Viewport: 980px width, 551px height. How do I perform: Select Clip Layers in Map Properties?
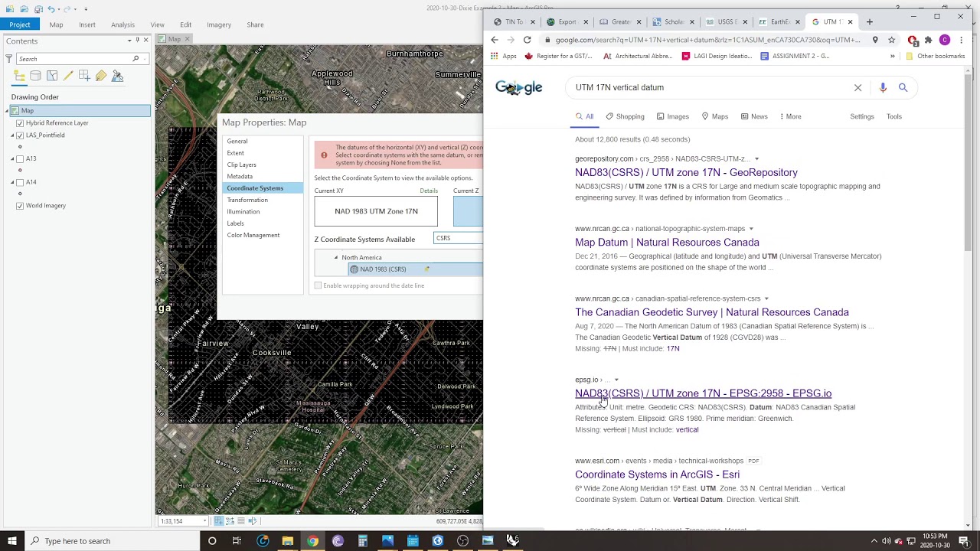[x=241, y=165]
